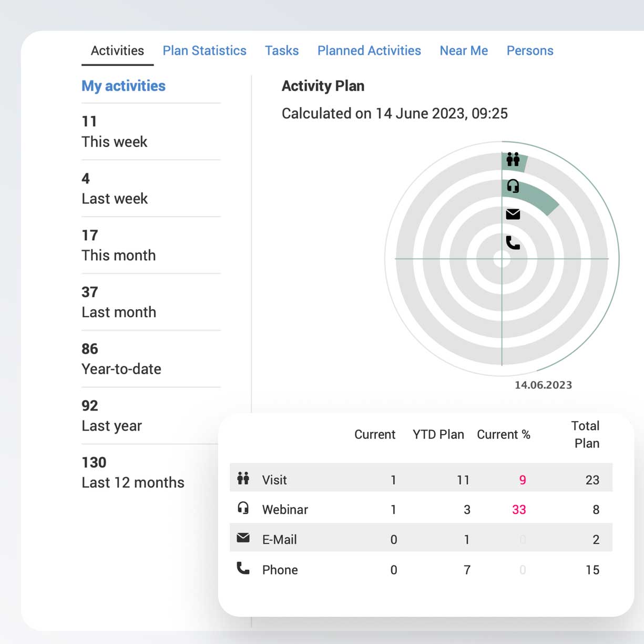Click Visit current percent value 9
The width and height of the screenshot is (644, 644).
(523, 480)
